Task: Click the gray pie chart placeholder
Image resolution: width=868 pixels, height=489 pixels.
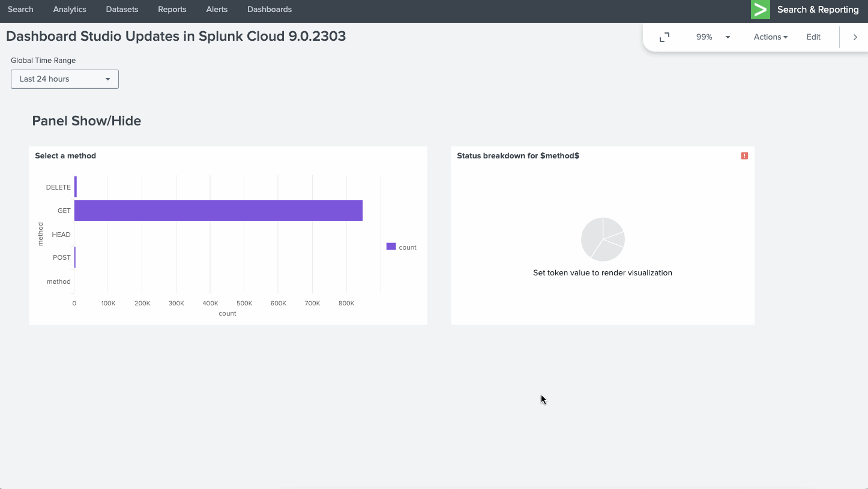Action: click(603, 239)
